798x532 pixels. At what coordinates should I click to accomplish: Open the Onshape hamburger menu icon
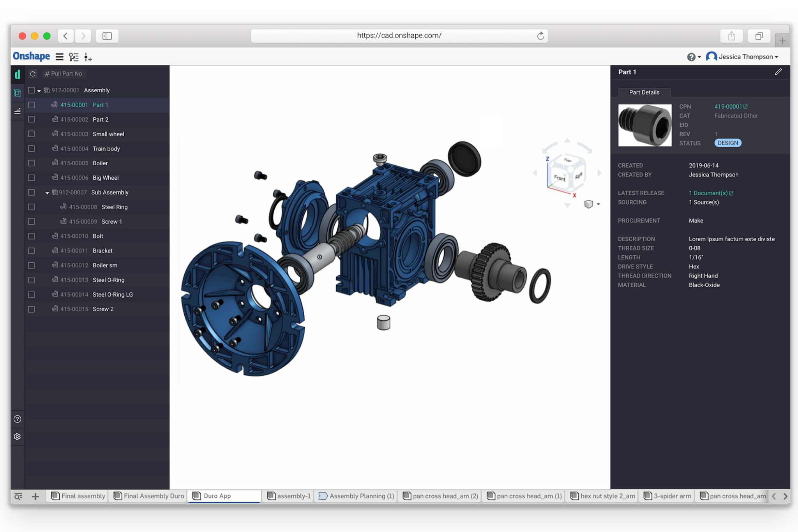[59, 57]
